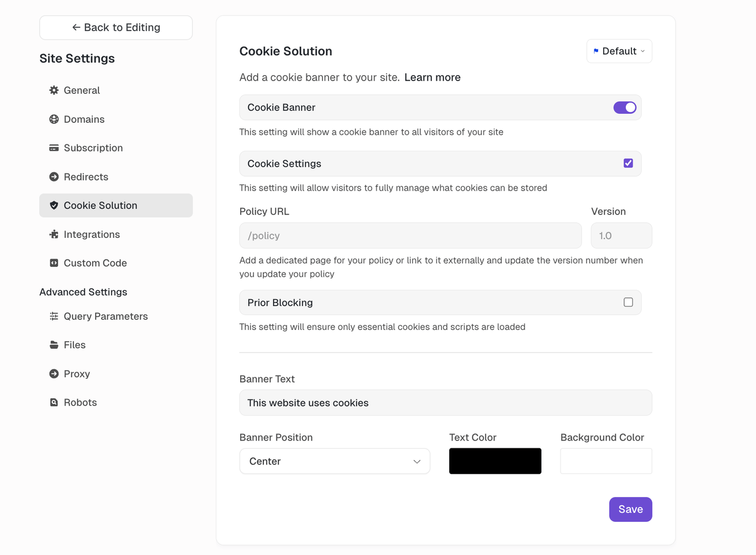
Task: Click the folder icon beside Files
Action: click(x=54, y=345)
